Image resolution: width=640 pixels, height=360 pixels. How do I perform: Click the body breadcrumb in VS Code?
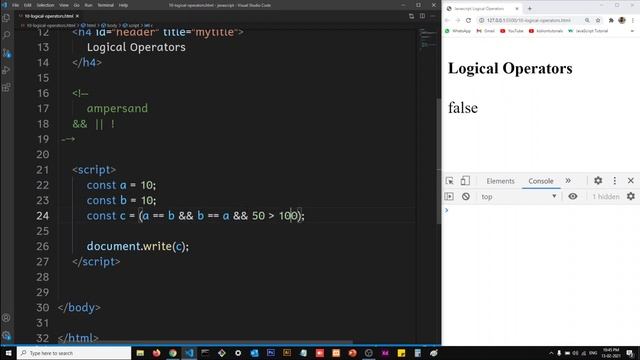click(x=109, y=25)
